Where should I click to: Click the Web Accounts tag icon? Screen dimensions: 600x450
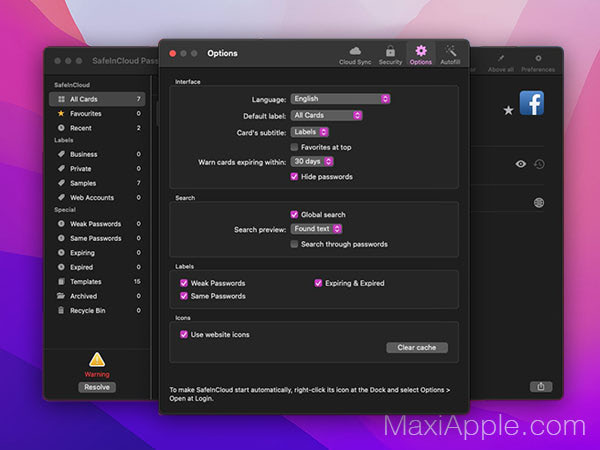(x=61, y=197)
